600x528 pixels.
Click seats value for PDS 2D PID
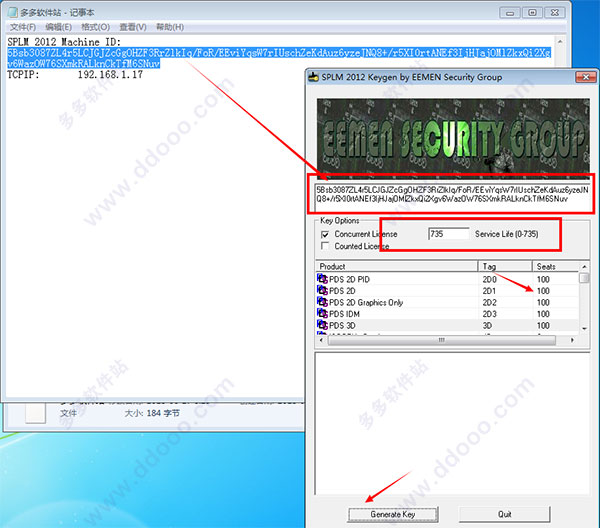(543, 279)
